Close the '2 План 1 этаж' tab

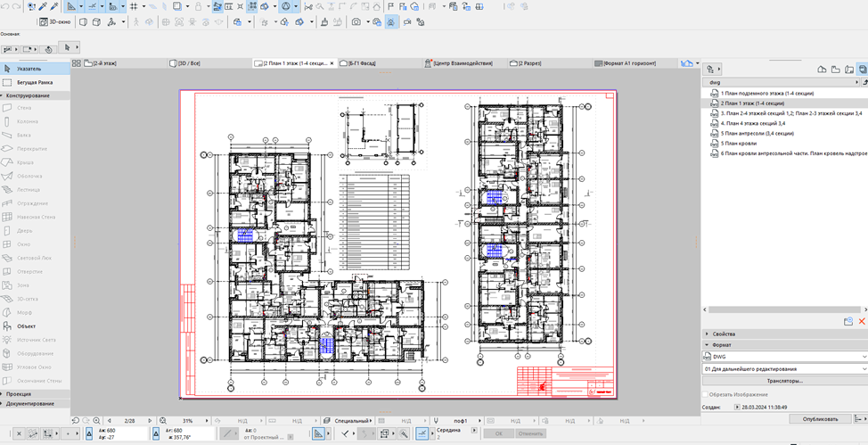pos(332,63)
